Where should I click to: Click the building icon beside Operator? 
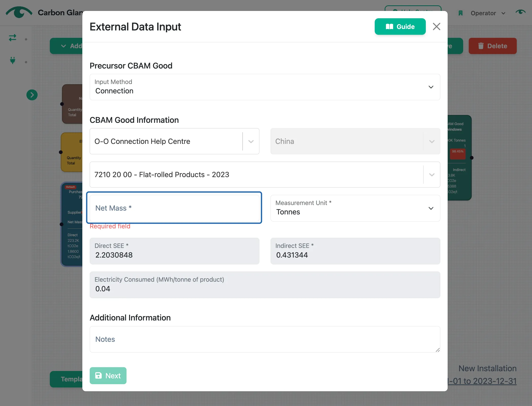pos(460,13)
